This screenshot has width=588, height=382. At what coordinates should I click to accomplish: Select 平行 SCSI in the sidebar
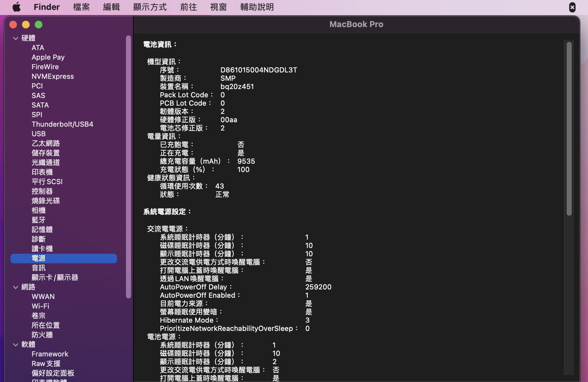click(47, 182)
